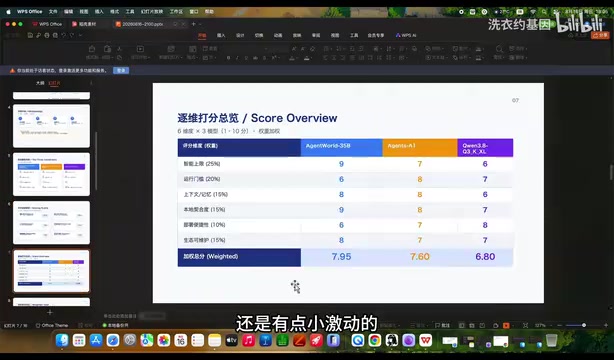Switch to slide sorter view icon

[x=472, y=326]
